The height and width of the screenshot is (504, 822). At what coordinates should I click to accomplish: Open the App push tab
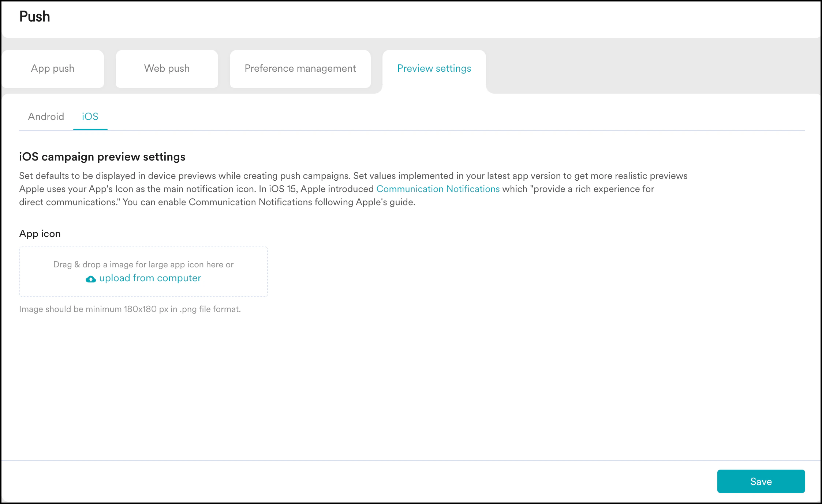[x=53, y=69]
